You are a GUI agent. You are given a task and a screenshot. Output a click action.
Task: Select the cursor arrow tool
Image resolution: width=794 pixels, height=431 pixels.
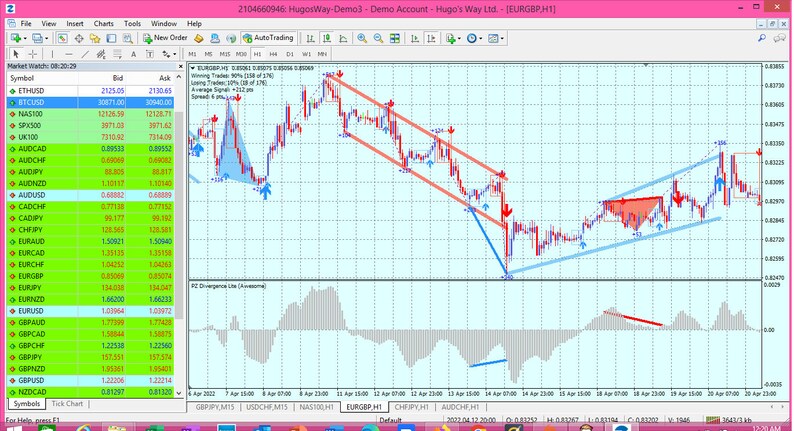(16, 54)
